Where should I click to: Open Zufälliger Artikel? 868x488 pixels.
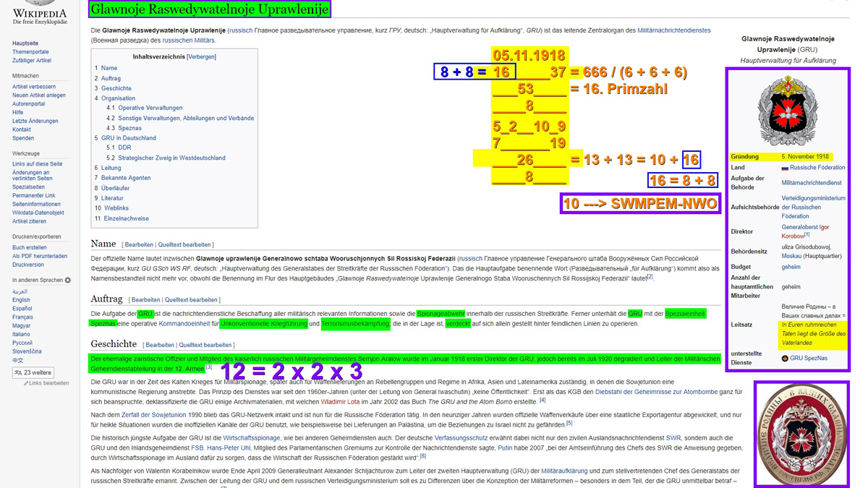pyautogui.click(x=32, y=61)
